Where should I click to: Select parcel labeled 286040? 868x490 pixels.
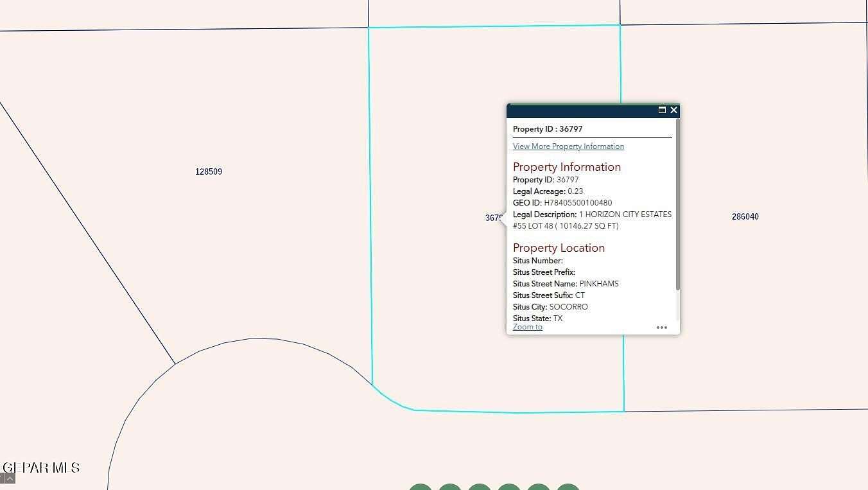point(745,216)
